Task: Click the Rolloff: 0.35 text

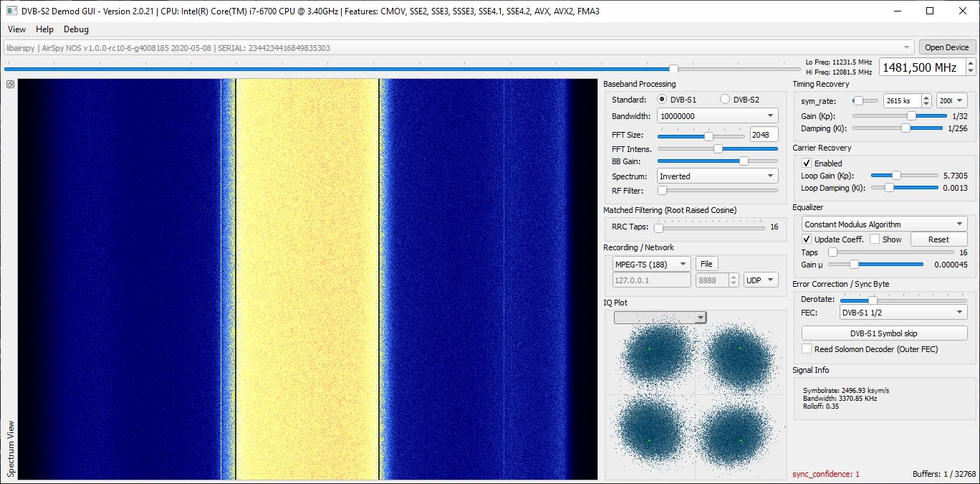Action: (821, 406)
